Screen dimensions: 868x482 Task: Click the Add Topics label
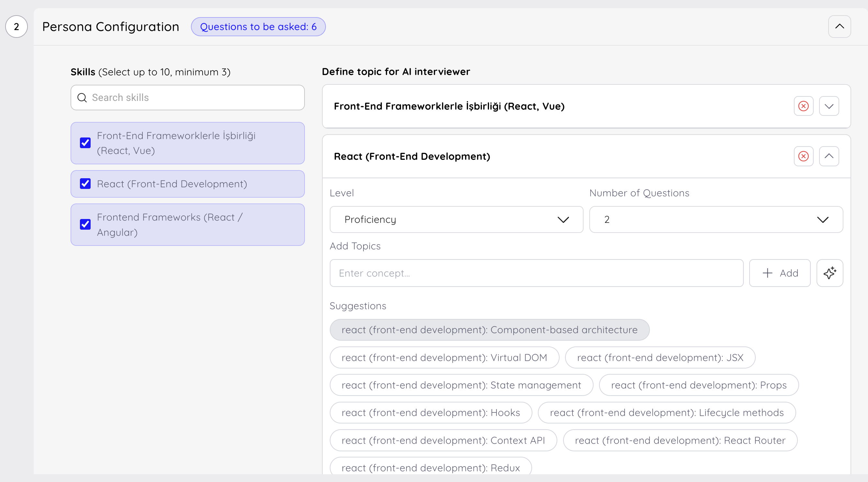pyautogui.click(x=355, y=246)
